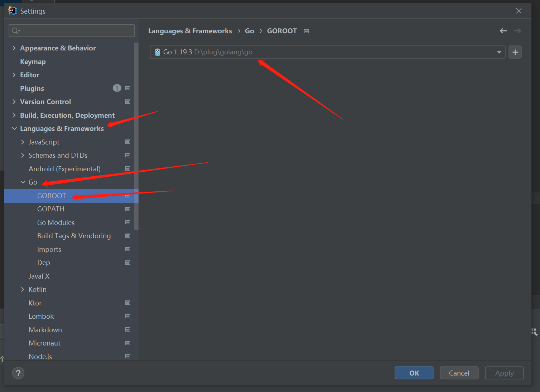Viewport: 540px width, 392px height.
Task: Click the magnifier icon in the search box
Action: 16,31
